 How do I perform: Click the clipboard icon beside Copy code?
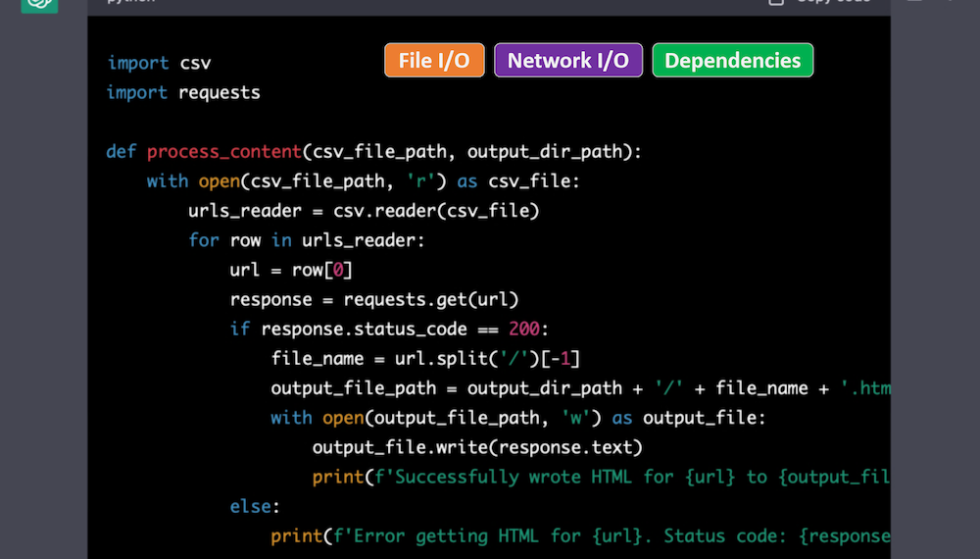coord(777,2)
